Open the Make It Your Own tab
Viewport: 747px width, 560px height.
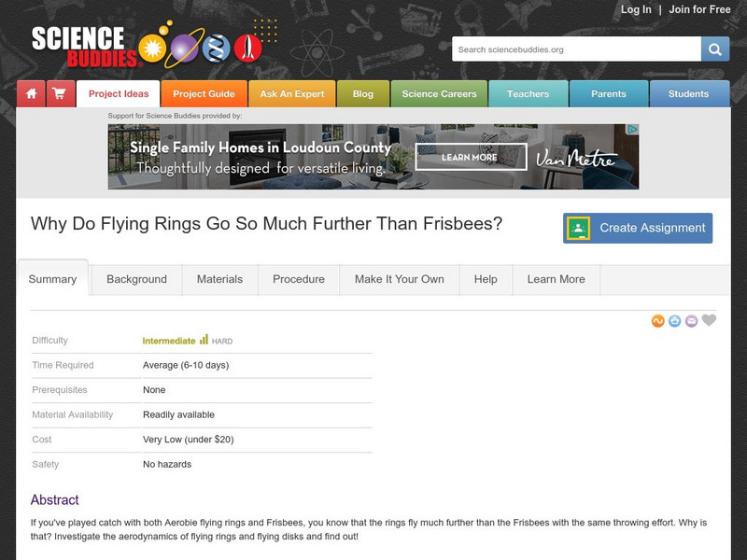400,279
